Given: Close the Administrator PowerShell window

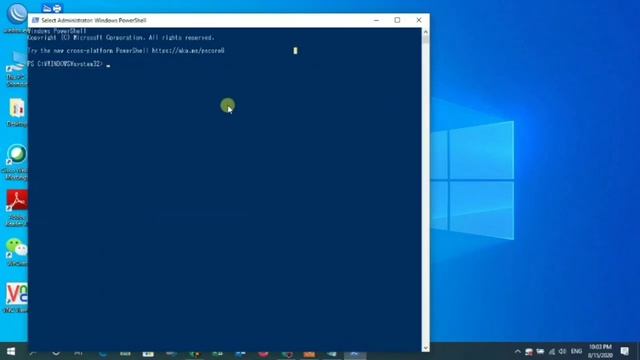Looking at the screenshot, I should coord(419,20).
